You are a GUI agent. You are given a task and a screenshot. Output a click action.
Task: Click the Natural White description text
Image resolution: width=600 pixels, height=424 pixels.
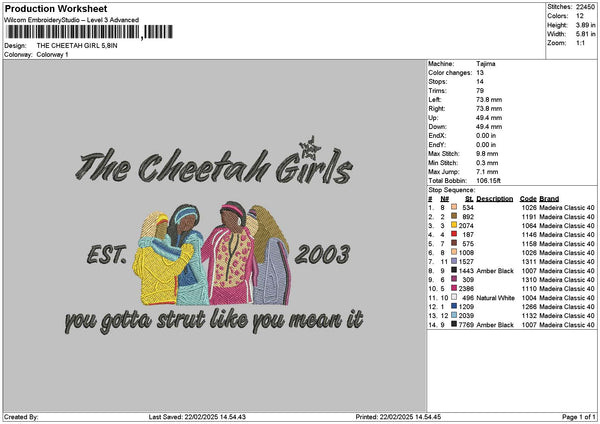(496, 297)
